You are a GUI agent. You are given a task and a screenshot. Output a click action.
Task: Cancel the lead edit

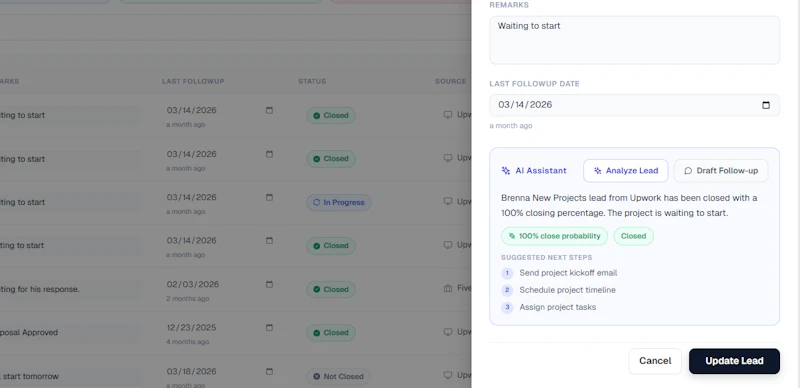[x=655, y=361]
